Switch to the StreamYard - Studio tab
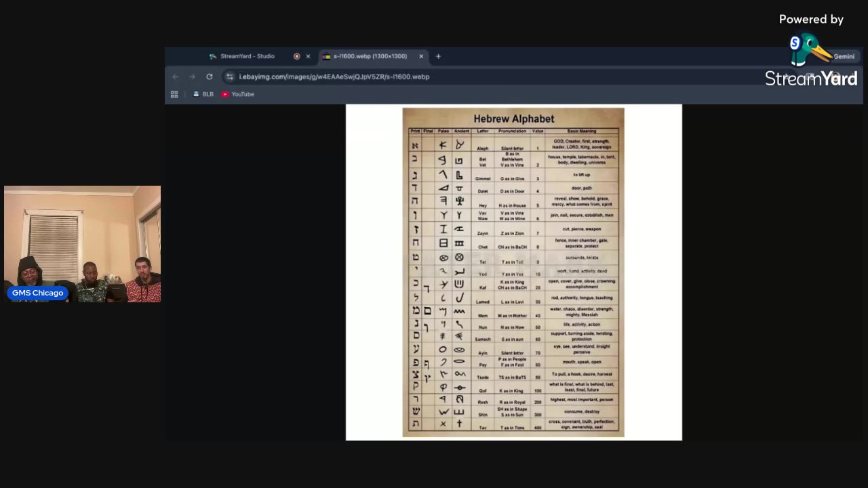Screen dimensions: 868x488 point(247,56)
